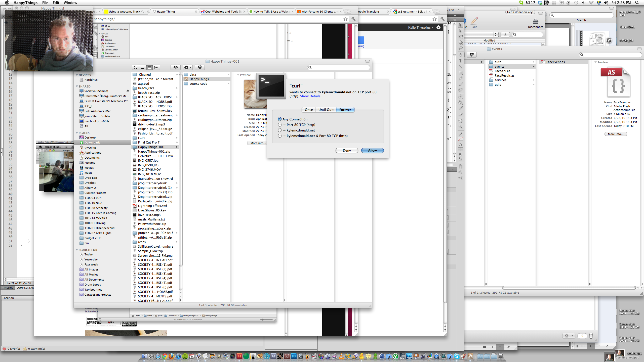The width and height of the screenshot is (644, 362).
Task: Open the Window menu
Action: click(70, 3)
